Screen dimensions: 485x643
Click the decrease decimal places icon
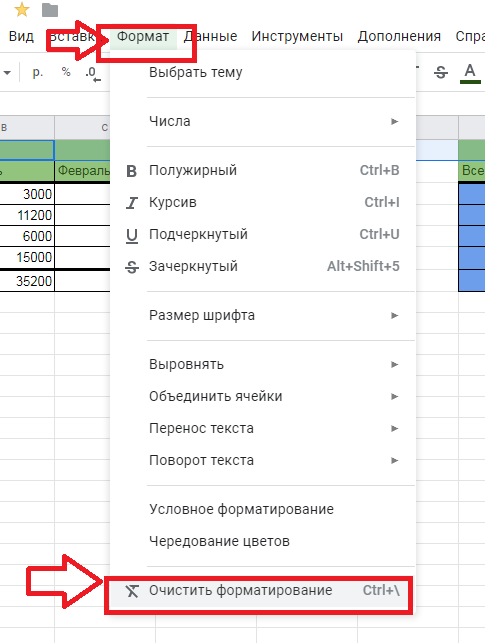click(93, 74)
